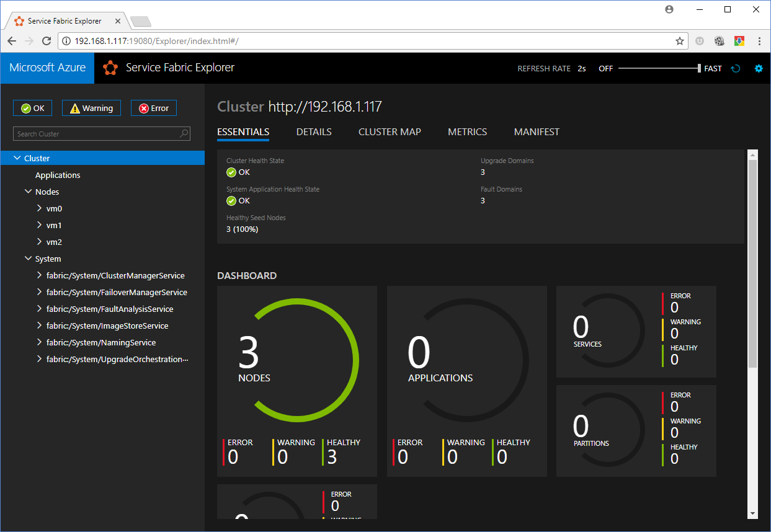The width and height of the screenshot is (771, 532).
Task: Click the '3 (100%)' seed nodes value
Action: click(243, 229)
